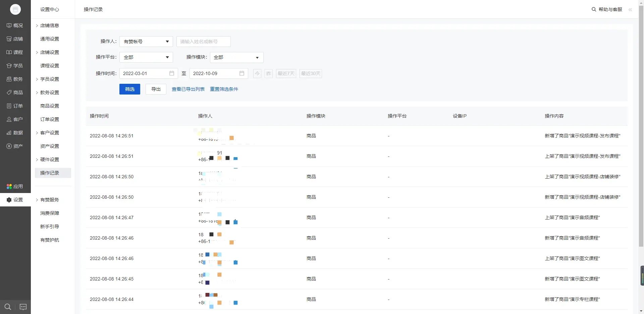Open the 教务 academic affairs section
The width and height of the screenshot is (644, 314).
(x=15, y=79)
